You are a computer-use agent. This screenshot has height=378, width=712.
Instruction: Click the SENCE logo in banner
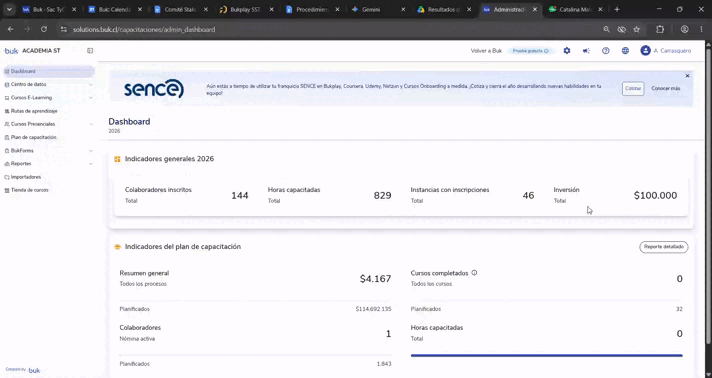pos(154,89)
